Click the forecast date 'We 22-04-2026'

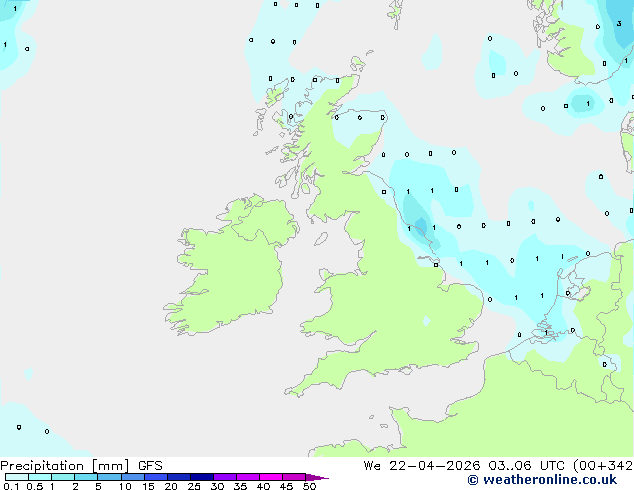click(422, 466)
